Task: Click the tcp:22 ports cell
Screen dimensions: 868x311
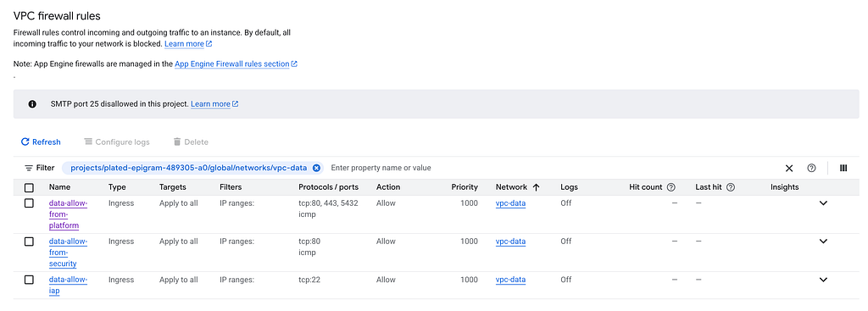Action: 309,280
